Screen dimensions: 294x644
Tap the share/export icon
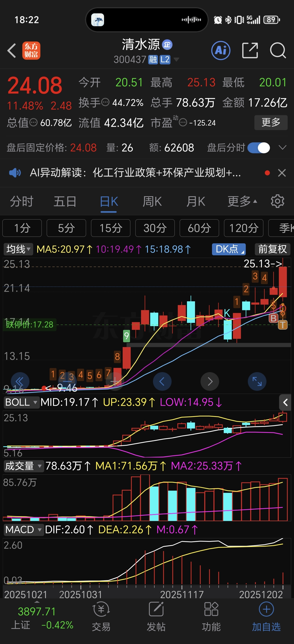250,51
